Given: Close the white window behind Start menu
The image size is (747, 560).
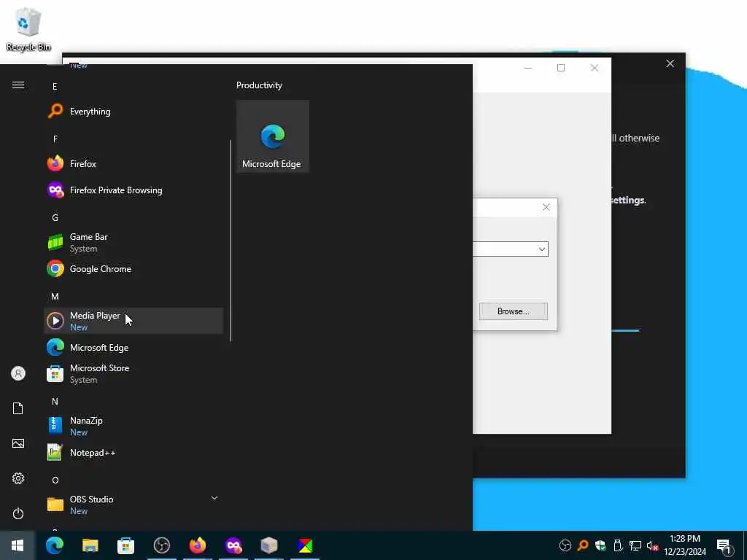Looking at the screenshot, I should [x=594, y=68].
